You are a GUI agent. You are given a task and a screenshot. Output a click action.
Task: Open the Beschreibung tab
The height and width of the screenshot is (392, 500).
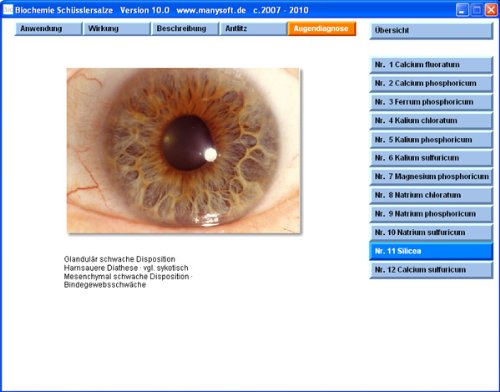point(185,29)
